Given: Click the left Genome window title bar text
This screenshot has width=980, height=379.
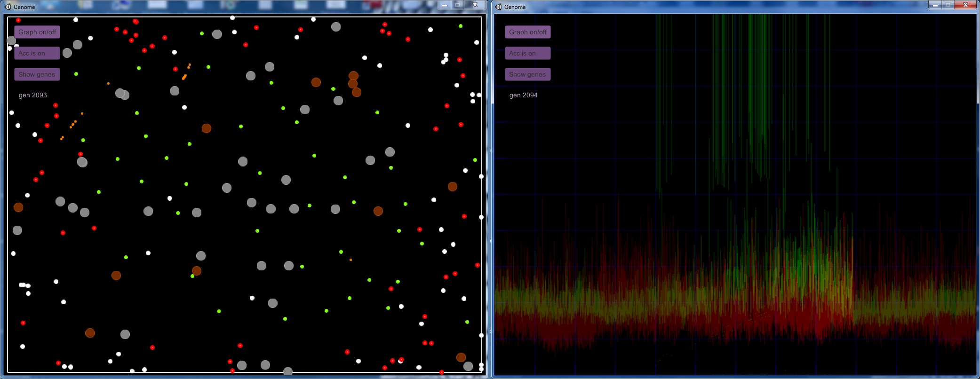Looking at the screenshot, I should (24, 7).
